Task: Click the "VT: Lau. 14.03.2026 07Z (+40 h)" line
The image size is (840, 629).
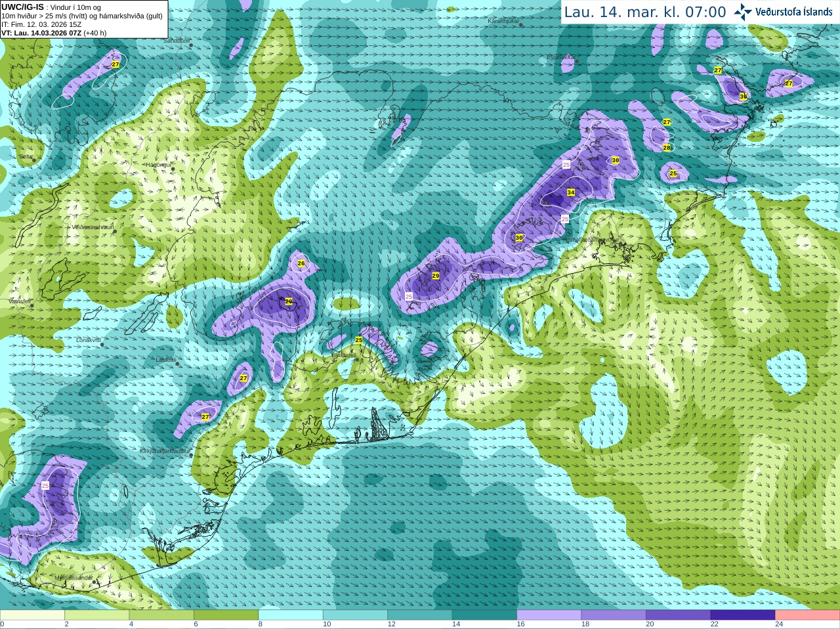Action: (54, 33)
